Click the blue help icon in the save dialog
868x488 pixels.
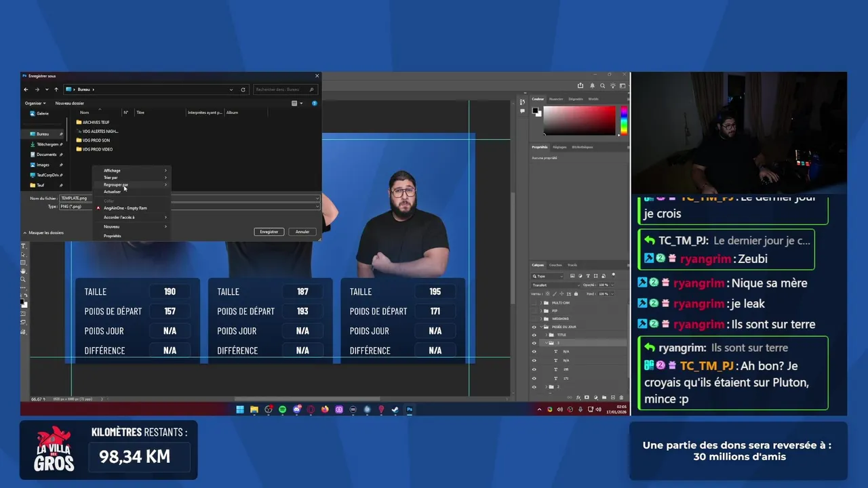point(314,103)
